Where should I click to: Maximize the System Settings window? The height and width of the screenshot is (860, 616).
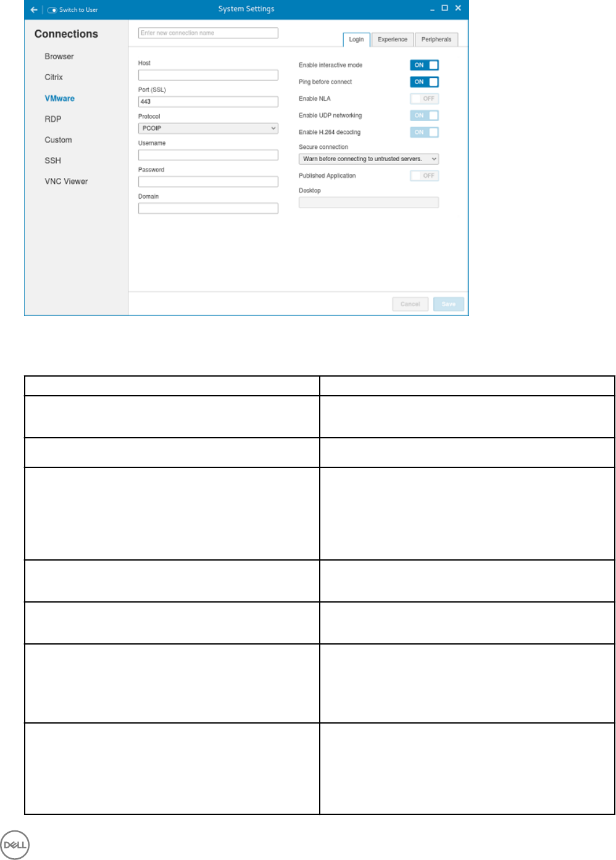point(444,9)
